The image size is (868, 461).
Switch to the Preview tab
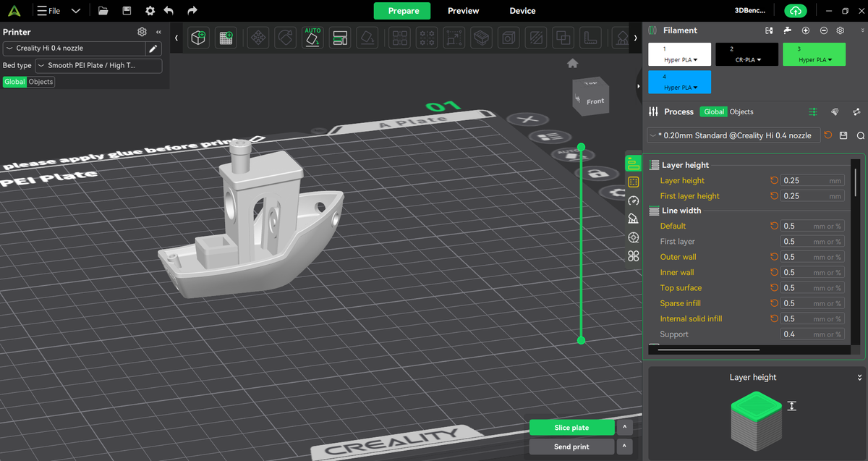(463, 11)
